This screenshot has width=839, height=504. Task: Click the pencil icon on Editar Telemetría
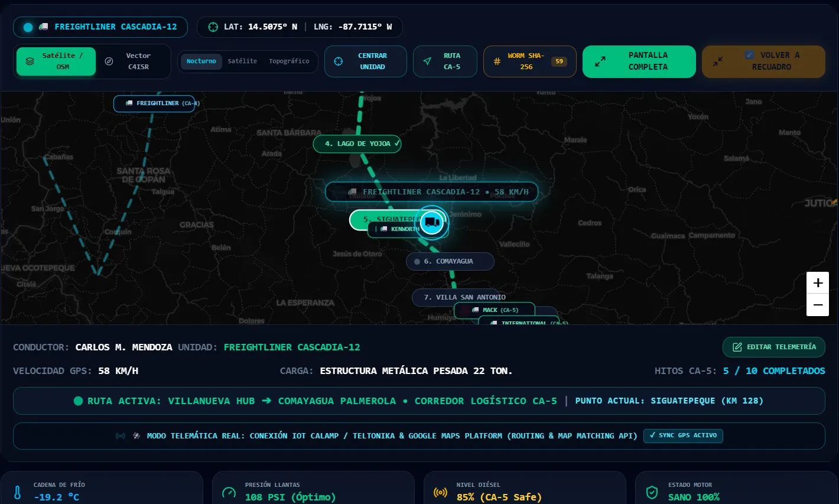click(737, 347)
